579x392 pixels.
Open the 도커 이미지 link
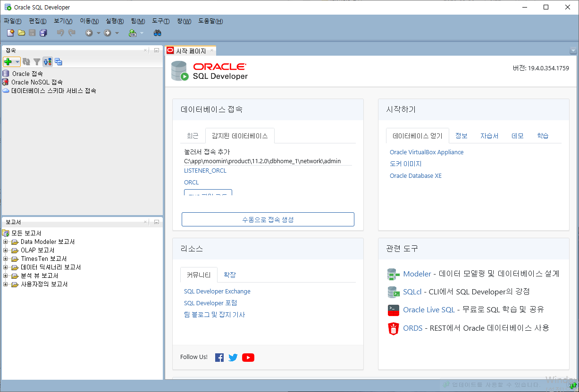point(406,164)
